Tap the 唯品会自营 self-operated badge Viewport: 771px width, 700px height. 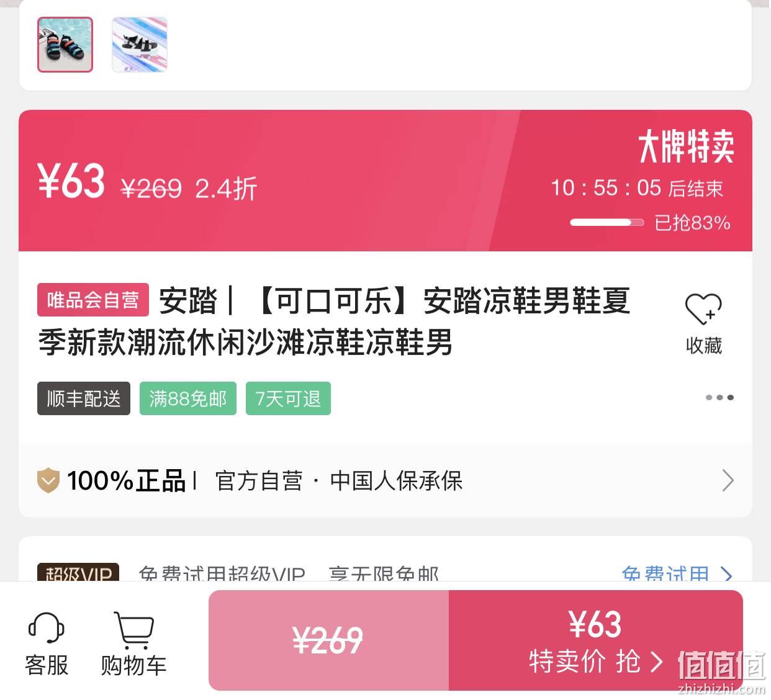pos(93,300)
